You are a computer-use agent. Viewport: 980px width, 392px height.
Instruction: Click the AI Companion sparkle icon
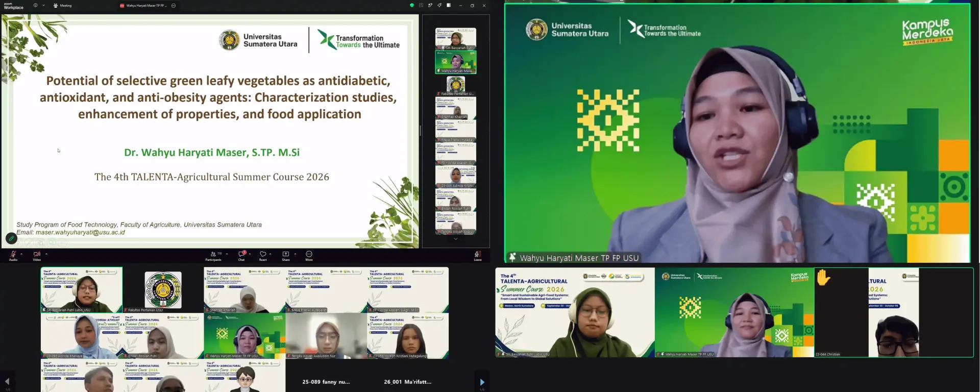click(439, 5)
